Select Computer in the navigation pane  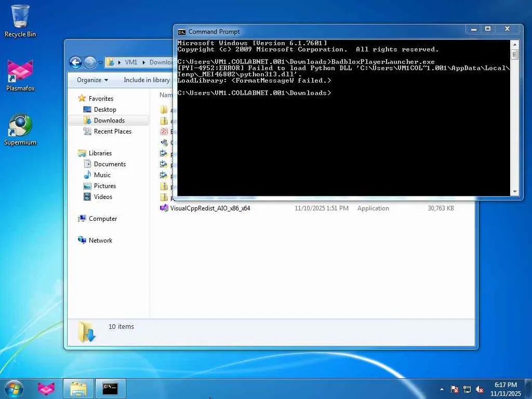point(103,219)
